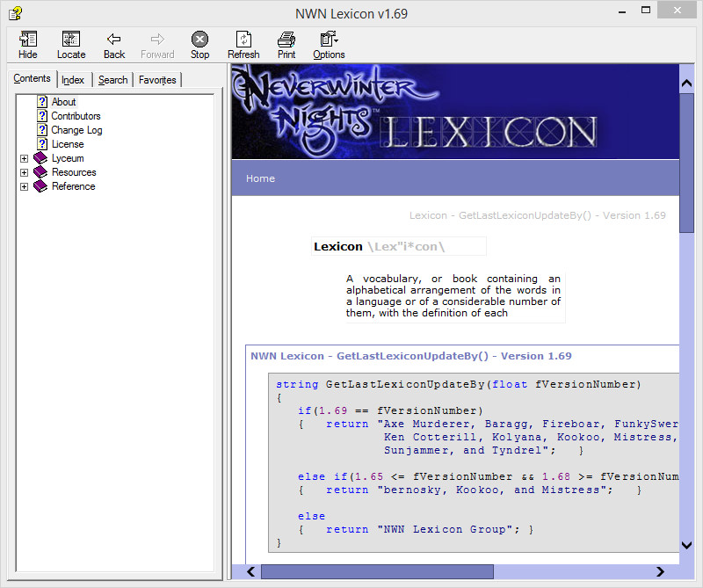Viewport: 703px width, 588px height.
Task: Click the Change Log topic icon
Action: coord(42,130)
